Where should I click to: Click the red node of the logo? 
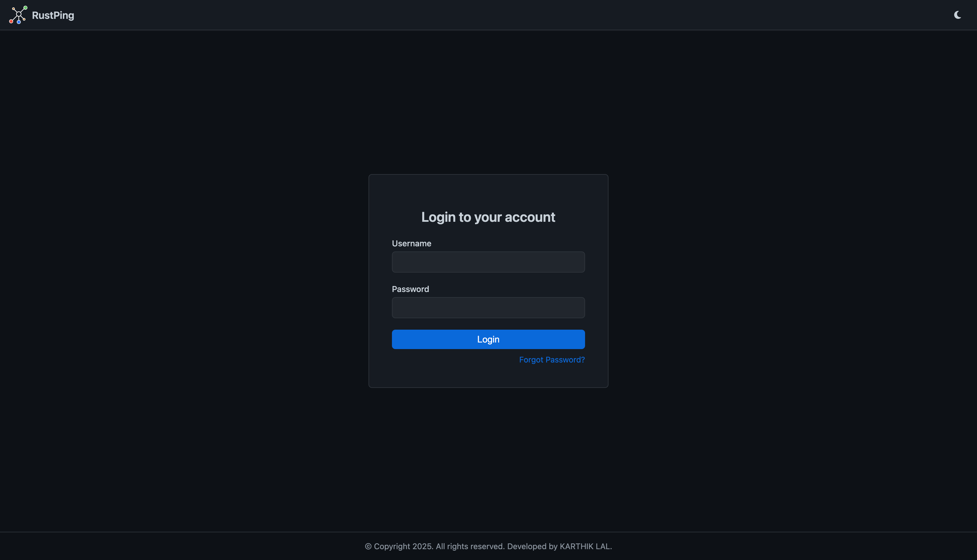coord(11,21)
